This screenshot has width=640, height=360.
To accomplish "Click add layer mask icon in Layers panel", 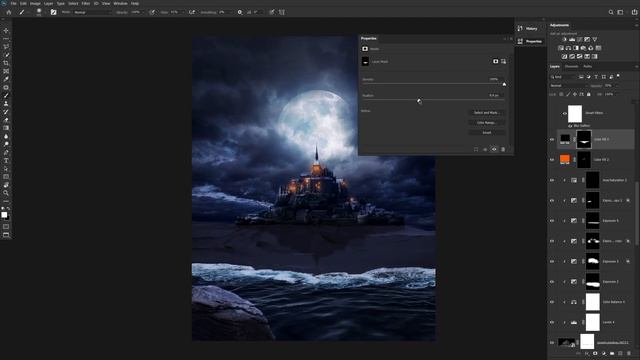I will point(595,353).
